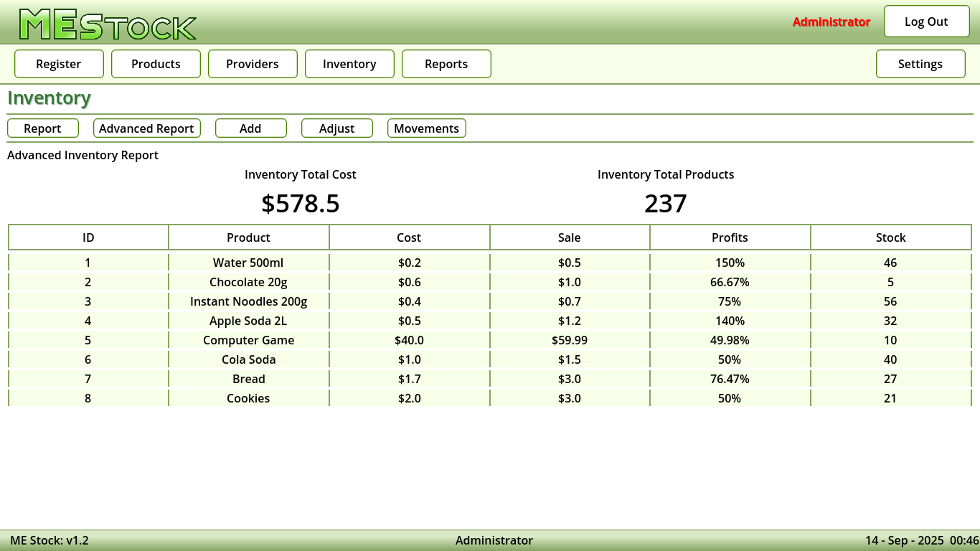Click the Product column header

click(248, 237)
